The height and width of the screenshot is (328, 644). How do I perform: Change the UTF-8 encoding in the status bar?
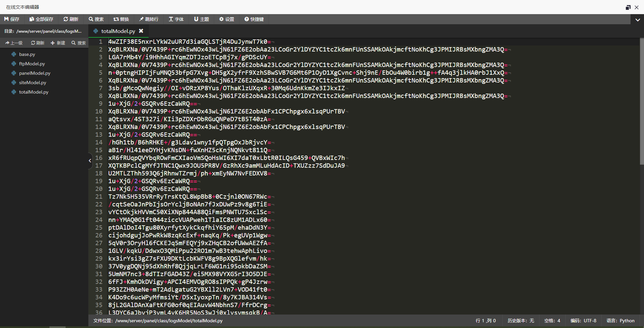583,321
